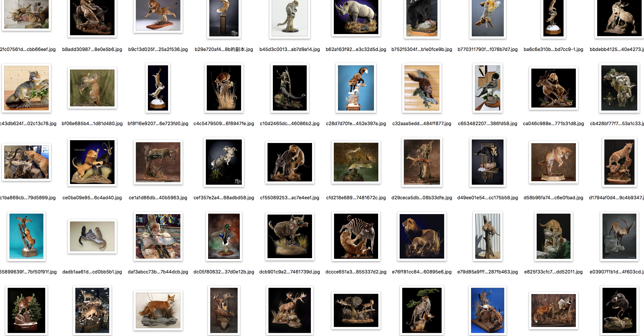Viewport: 644px width, 336px height.
Task: Select the pine marten image c32aaa5edd...484ff877.jpg
Action: pyautogui.click(x=422, y=88)
